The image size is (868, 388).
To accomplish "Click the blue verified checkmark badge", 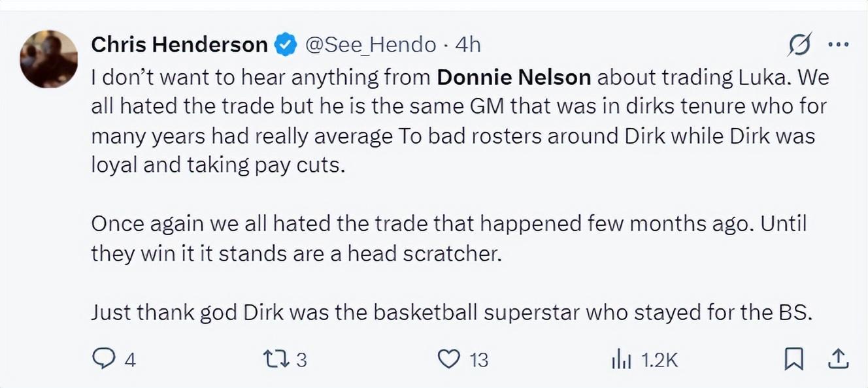I will pyautogui.click(x=285, y=44).
